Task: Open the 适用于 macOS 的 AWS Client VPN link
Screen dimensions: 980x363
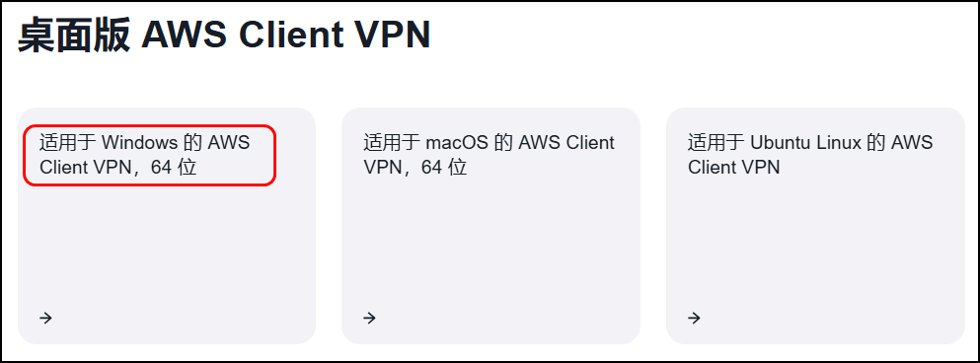Action: click(x=489, y=155)
